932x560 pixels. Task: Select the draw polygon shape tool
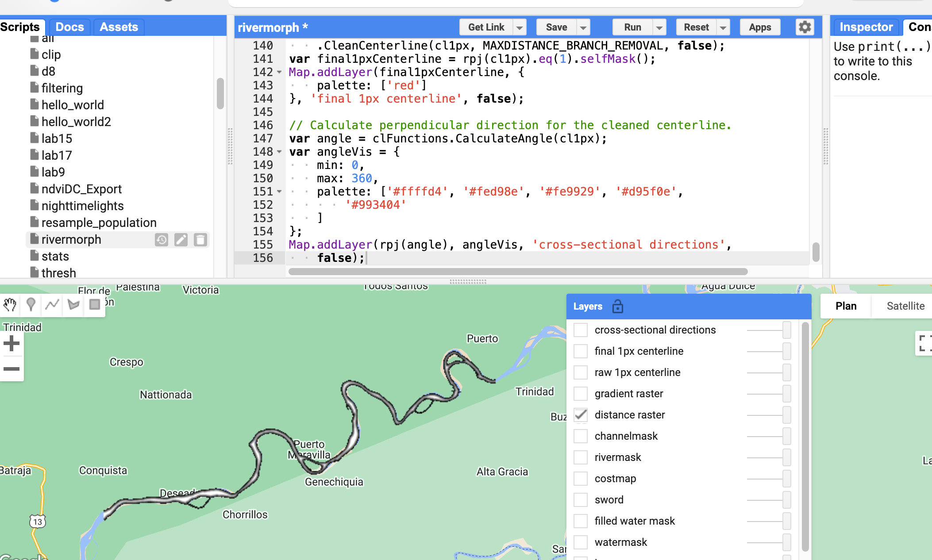point(73,304)
